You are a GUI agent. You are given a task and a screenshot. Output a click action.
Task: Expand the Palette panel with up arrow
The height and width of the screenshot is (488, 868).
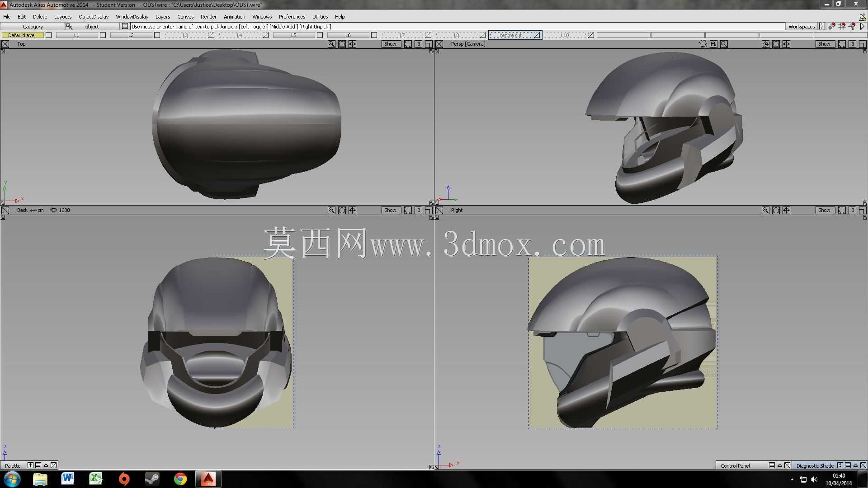point(46,466)
